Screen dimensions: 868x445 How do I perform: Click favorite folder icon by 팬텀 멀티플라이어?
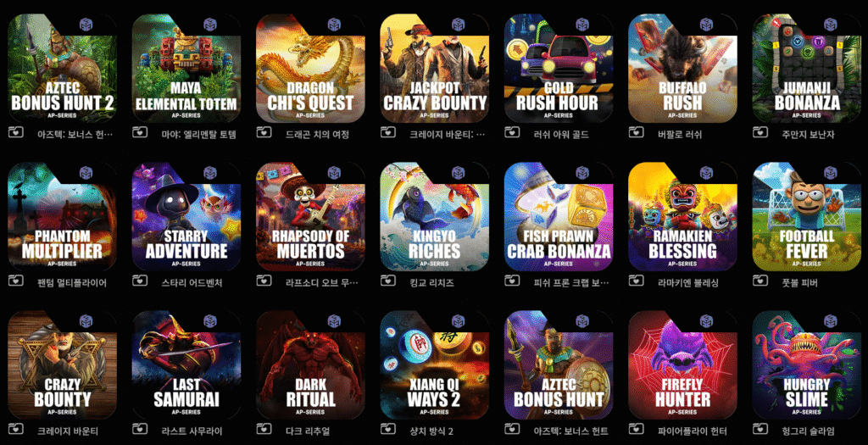pyautogui.click(x=15, y=281)
